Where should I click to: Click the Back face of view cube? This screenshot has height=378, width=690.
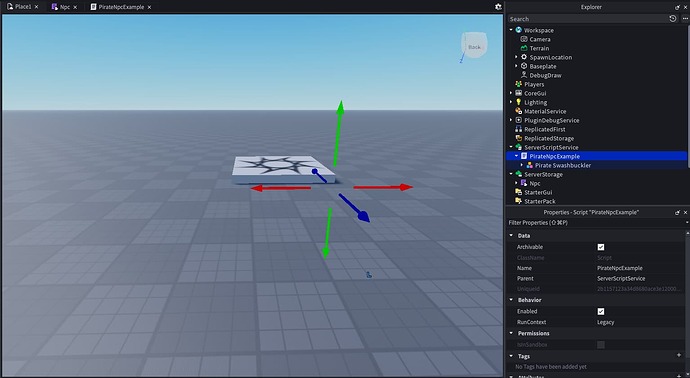(474, 47)
